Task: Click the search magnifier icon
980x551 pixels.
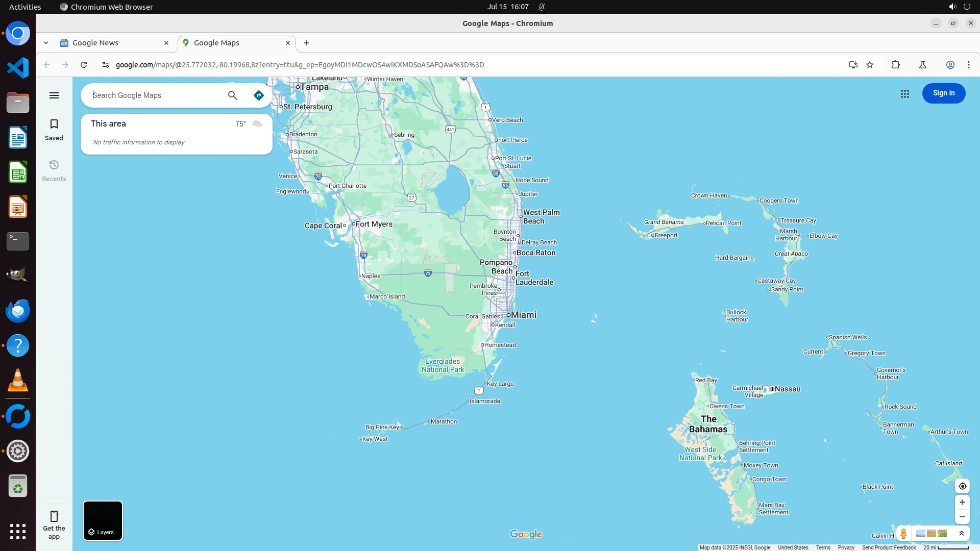Action: coord(233,95)
